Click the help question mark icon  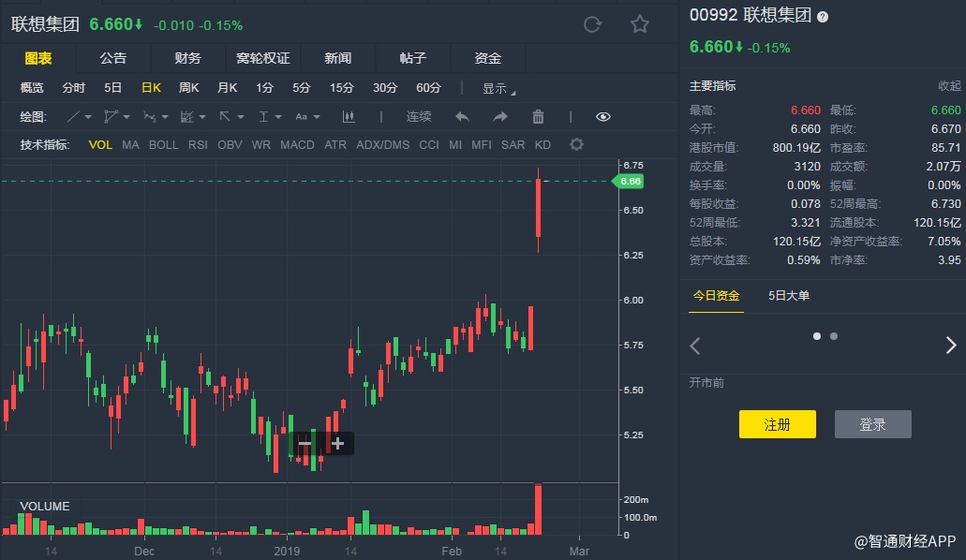tap(823, 17)
